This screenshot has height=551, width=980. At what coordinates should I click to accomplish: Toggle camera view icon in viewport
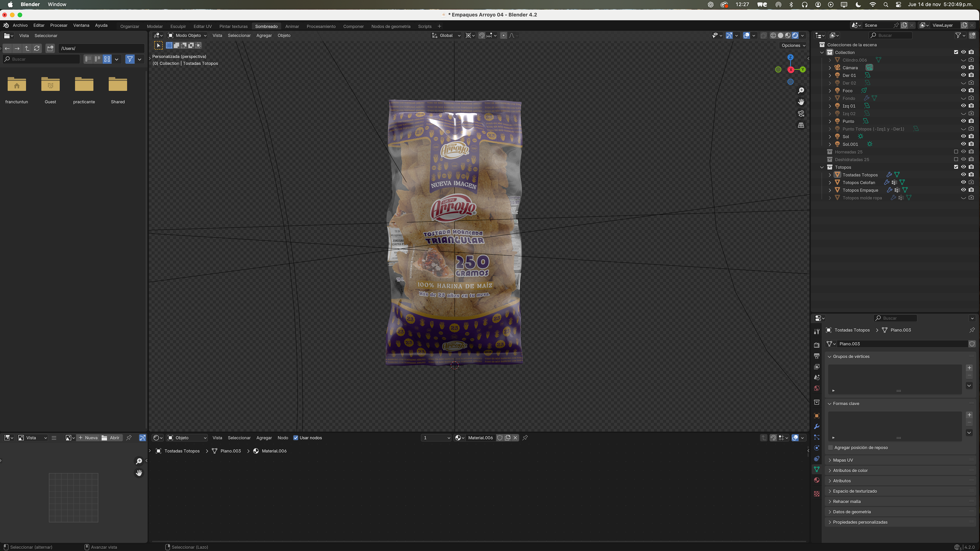(x=801, y=114)
